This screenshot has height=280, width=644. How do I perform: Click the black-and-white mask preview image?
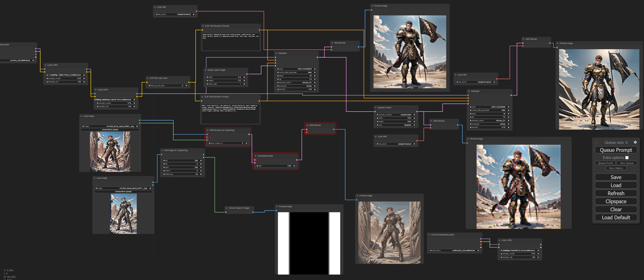pos(309,243)
